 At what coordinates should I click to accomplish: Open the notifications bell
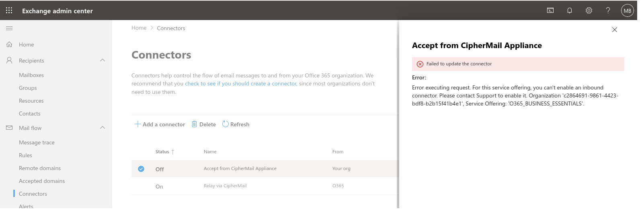pos(570,10)
